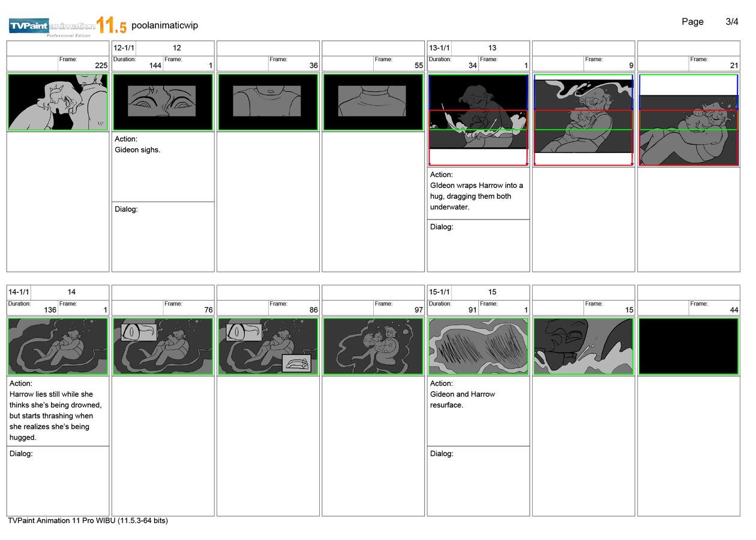Open the scene 12 eyes close-up thumbnail

point(163,101)
